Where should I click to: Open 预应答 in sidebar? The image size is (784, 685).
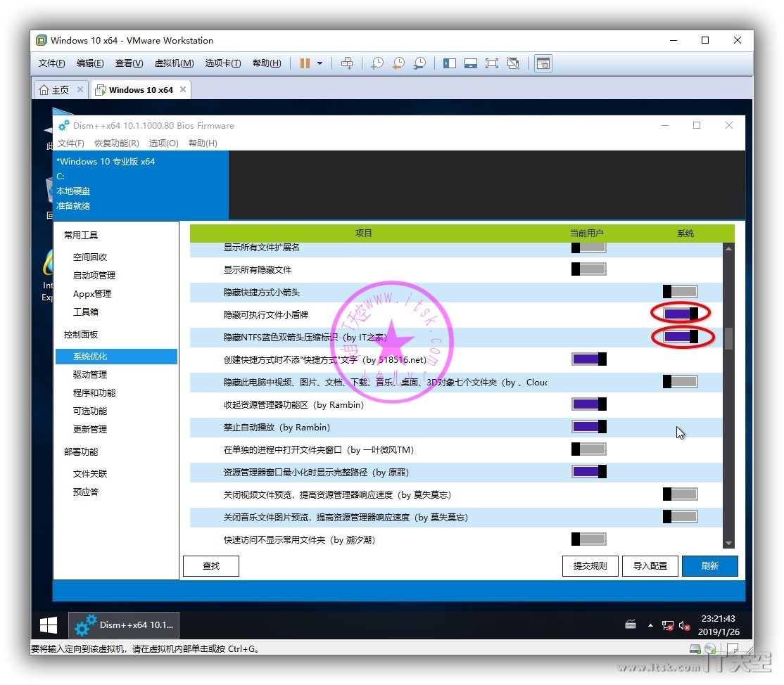(85, 492)
